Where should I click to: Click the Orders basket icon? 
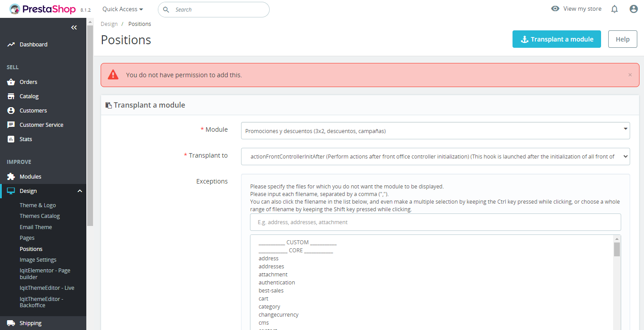click(x=11, y=82)
